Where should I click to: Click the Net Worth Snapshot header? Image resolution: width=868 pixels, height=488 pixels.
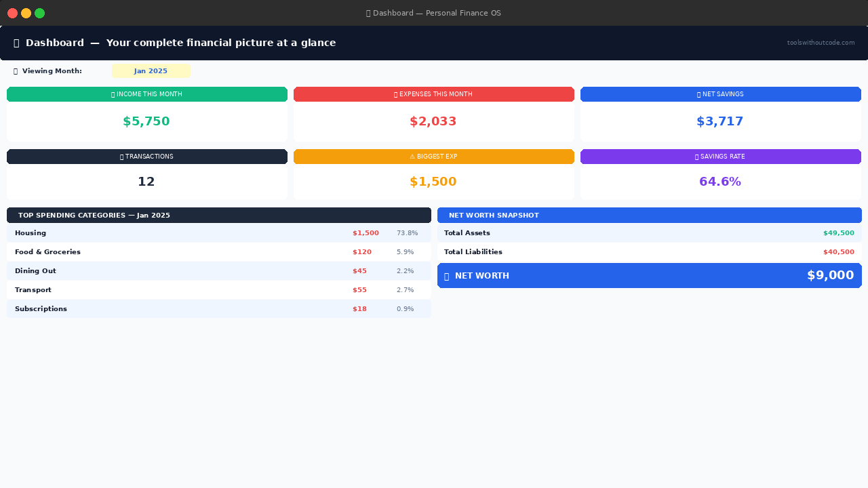(x=650, y=216)
